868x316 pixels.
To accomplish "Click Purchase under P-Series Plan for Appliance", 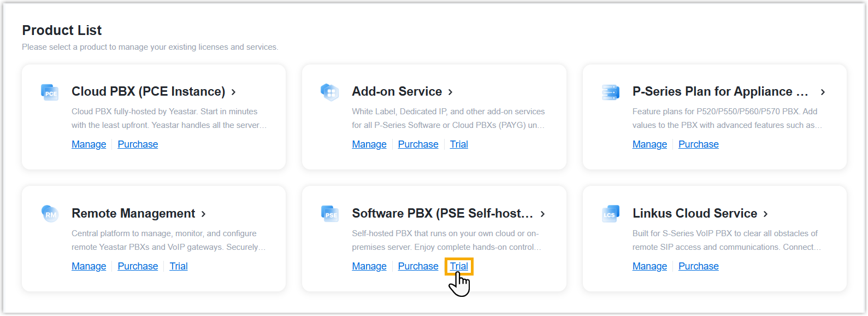I will 698,144.
